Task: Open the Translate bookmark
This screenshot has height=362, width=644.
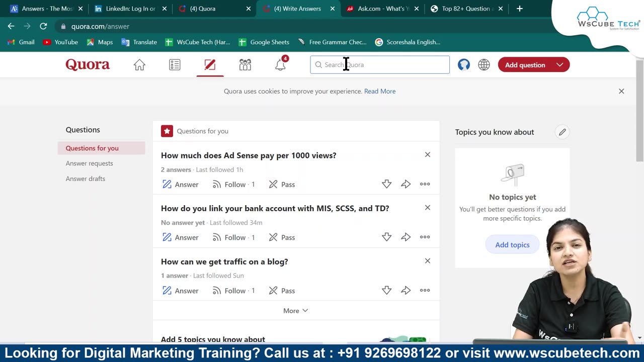Action: pos(139,42)
